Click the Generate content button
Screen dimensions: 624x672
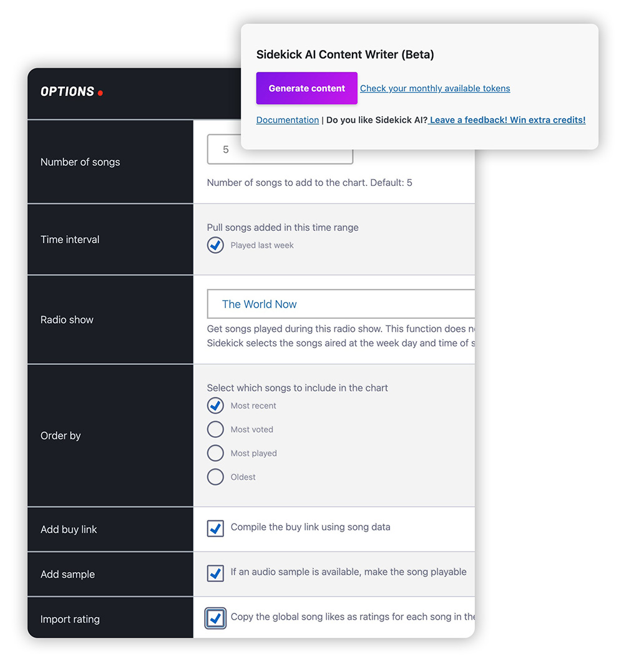(306, 89)
